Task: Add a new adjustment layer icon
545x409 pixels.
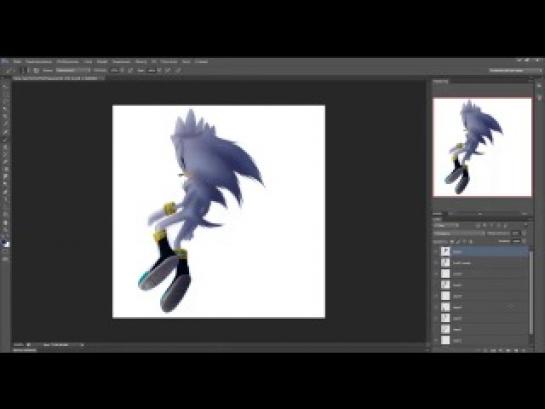Action: pos(501,350)
